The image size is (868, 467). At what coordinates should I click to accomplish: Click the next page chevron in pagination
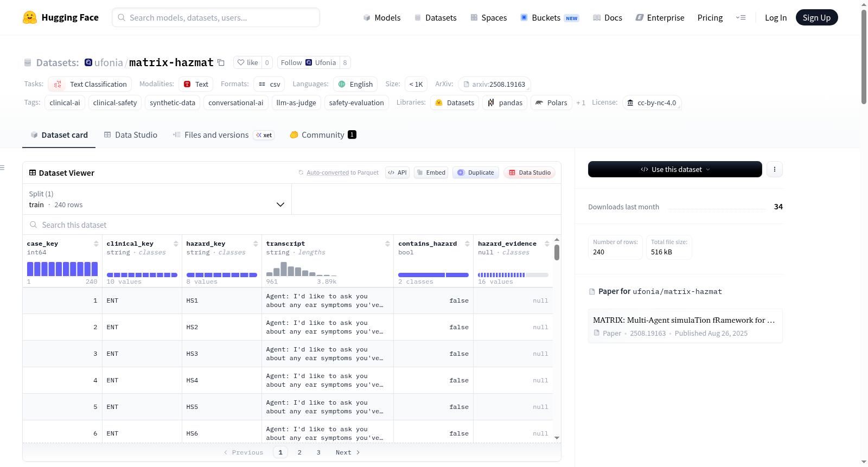[358, 452]
